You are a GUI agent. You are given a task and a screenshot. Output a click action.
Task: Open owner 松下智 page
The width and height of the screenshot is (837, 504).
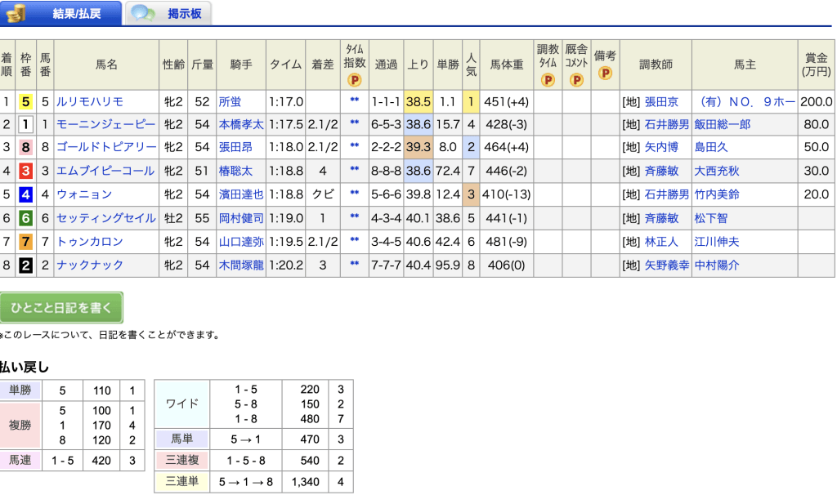711,218
